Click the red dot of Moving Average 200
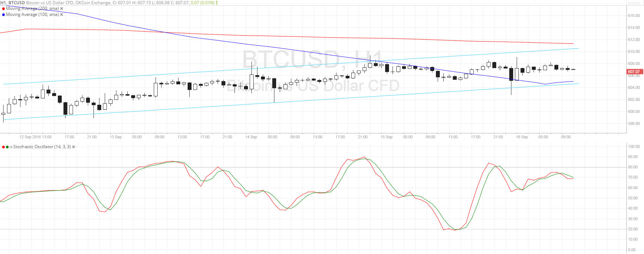This screenshot has width=644, height=254. tap(4, 8)
